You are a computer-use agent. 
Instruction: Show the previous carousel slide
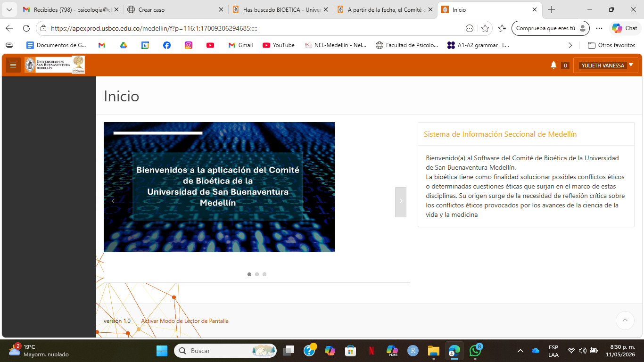click(x=113, y=201)
